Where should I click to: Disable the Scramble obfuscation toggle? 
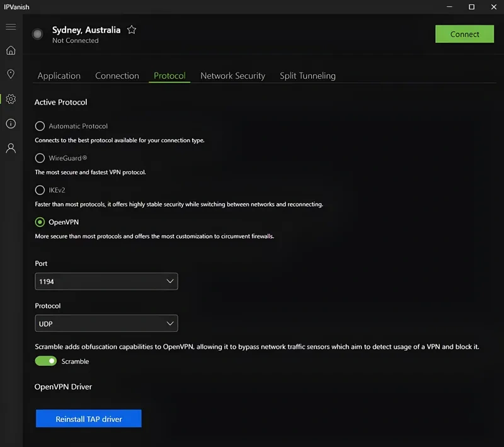(47, 361)
